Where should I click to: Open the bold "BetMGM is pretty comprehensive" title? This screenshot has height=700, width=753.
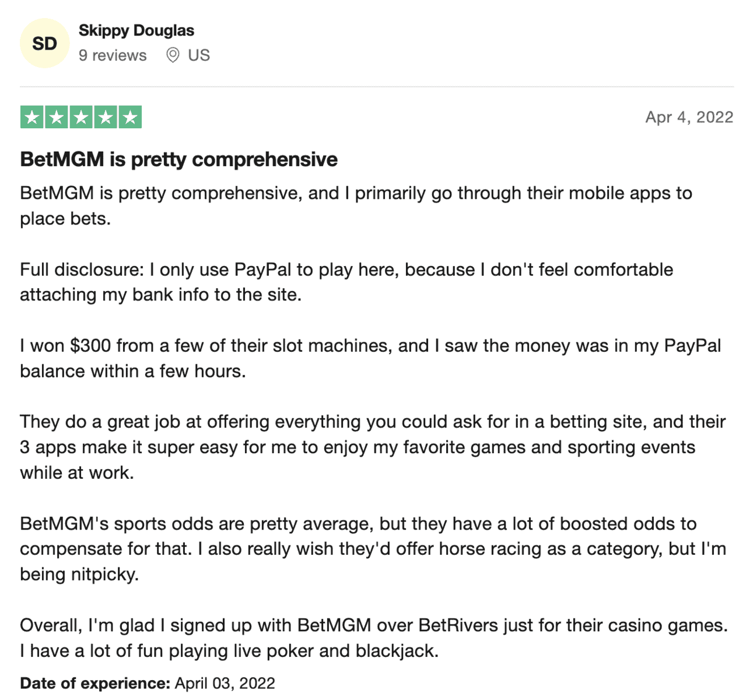[178, 159]
